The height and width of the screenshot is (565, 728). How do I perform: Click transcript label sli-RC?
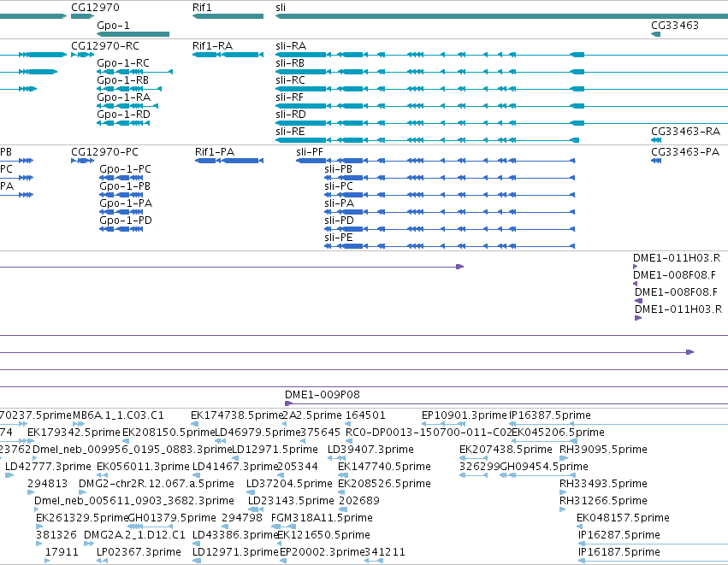pos(290,80)
